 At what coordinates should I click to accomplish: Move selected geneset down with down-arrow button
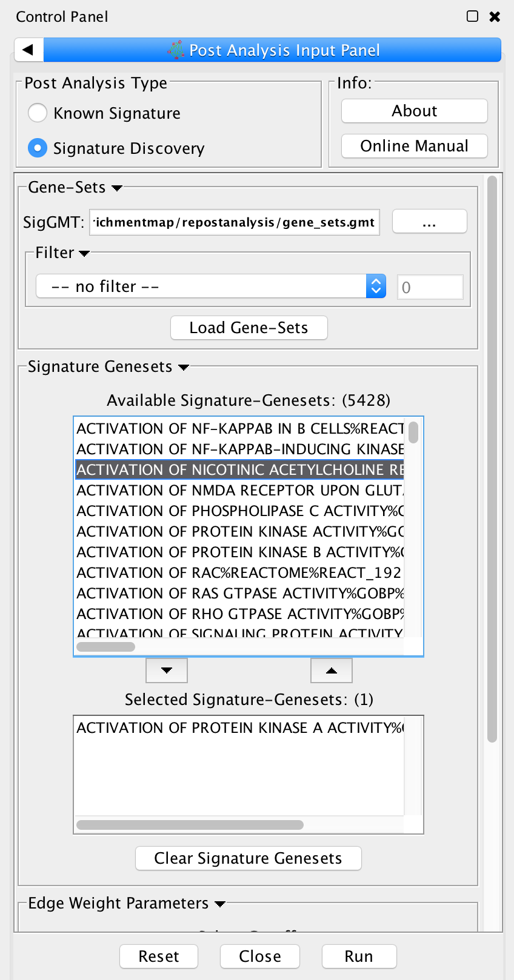click(x=167, y=670)
